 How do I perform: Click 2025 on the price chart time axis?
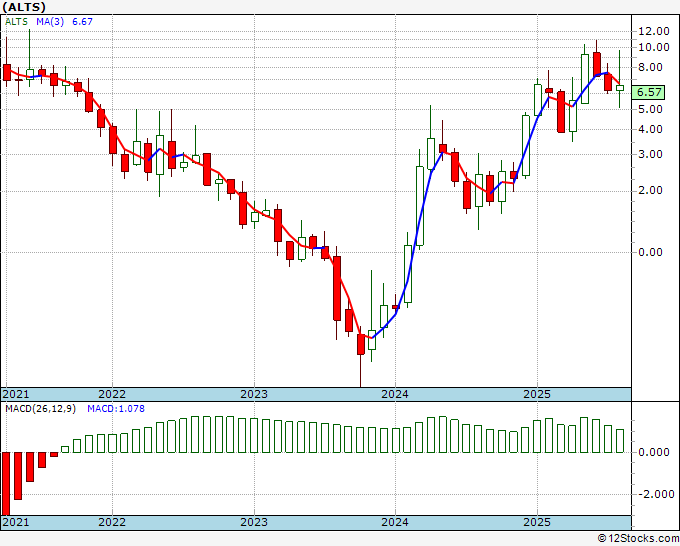click(x=537, y=394)
